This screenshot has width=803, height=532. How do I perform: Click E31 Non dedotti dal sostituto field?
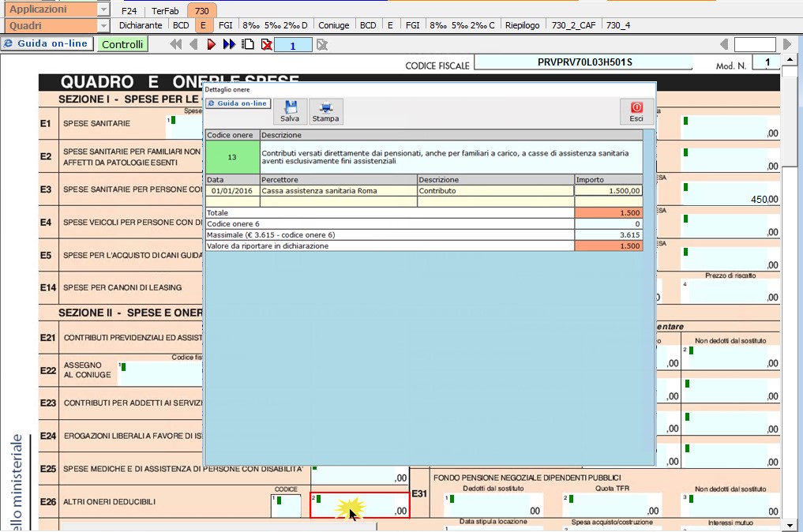[x=731, y=505]
